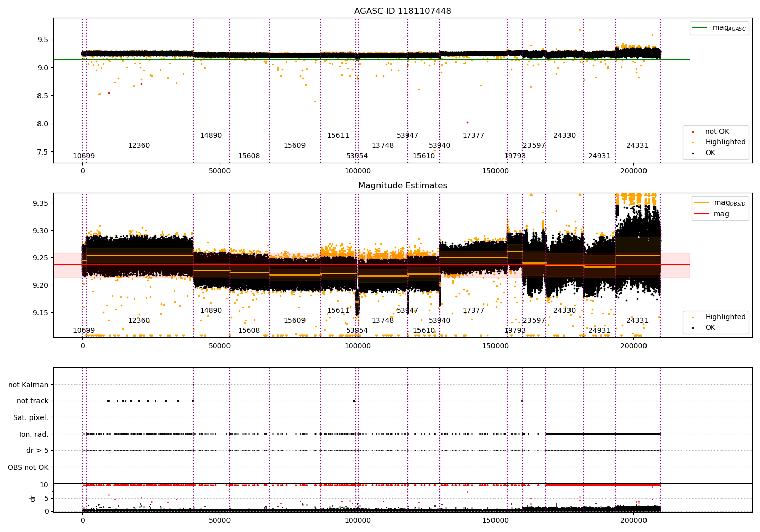760x532 pixels.
Task: Click the '8.0' y-axis tick label
Action: click(x=43, y=124)
